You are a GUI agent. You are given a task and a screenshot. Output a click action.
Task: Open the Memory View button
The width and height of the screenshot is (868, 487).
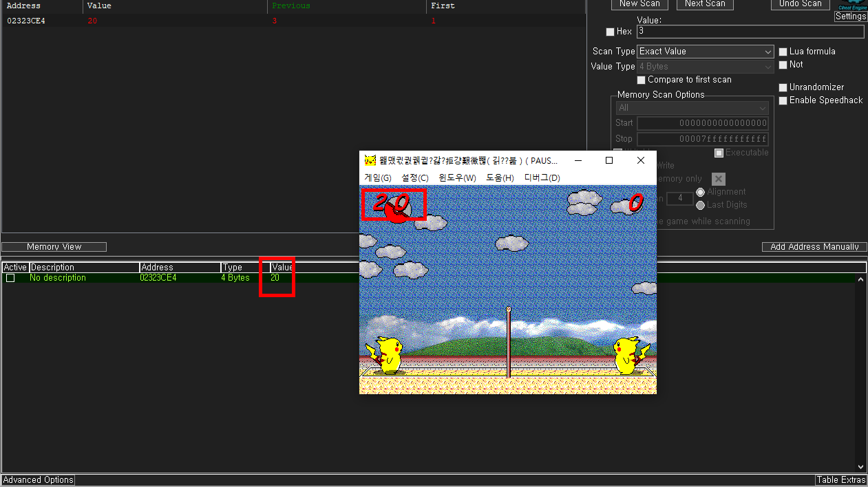pos(54,247)
